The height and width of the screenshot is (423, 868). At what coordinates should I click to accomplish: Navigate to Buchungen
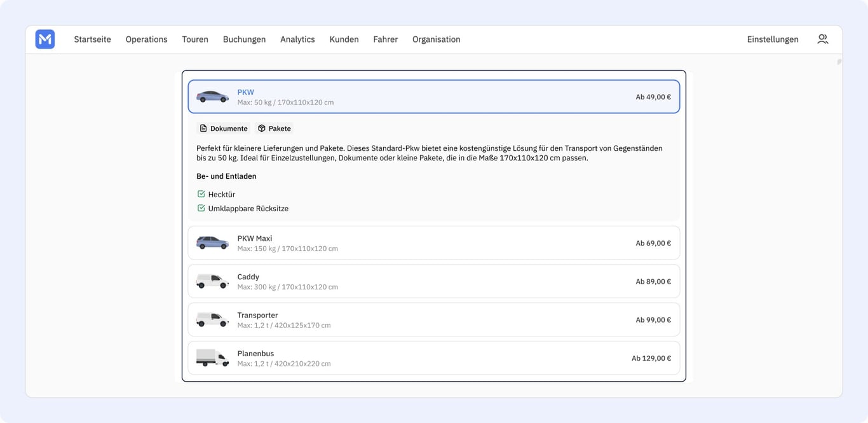click(x=244, y=39)
